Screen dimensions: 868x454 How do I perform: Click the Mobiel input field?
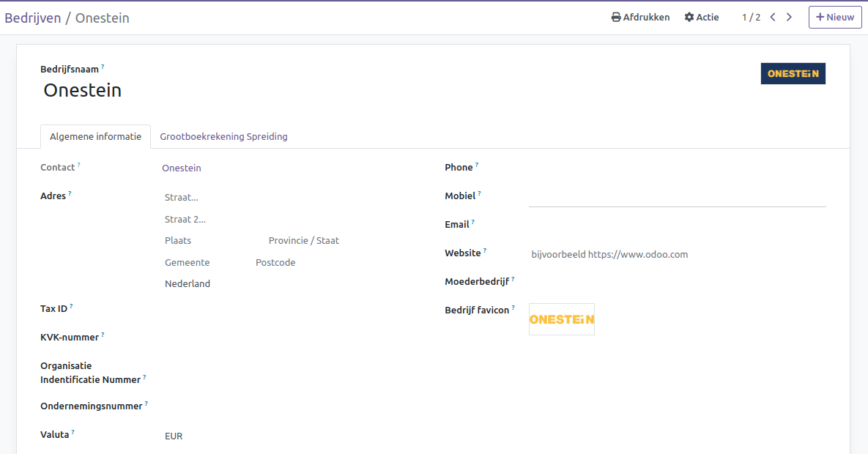[676, 196]
